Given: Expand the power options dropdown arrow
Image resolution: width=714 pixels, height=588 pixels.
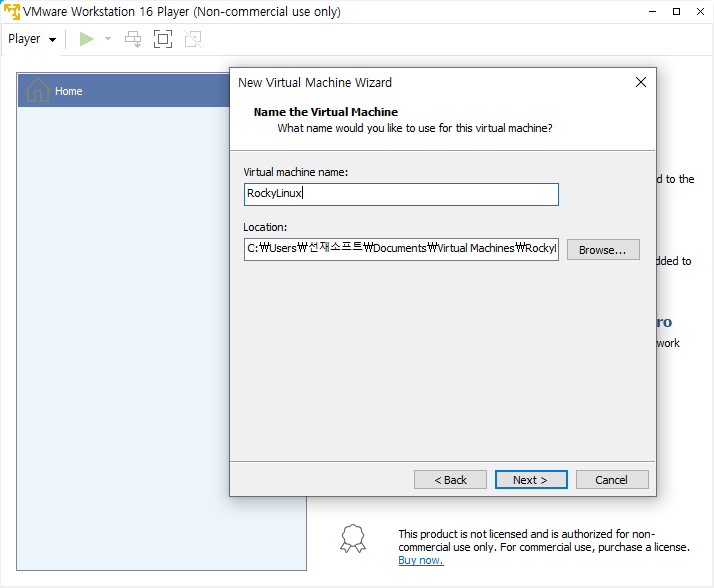Looking at the screenshot, I should click(x=108, y=39).
